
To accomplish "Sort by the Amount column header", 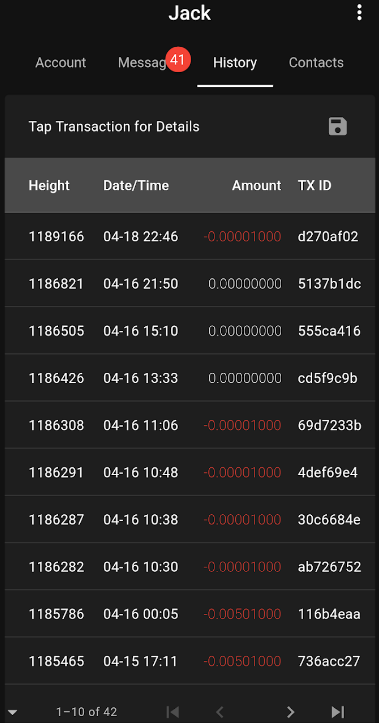I will (x=256, y=185).
